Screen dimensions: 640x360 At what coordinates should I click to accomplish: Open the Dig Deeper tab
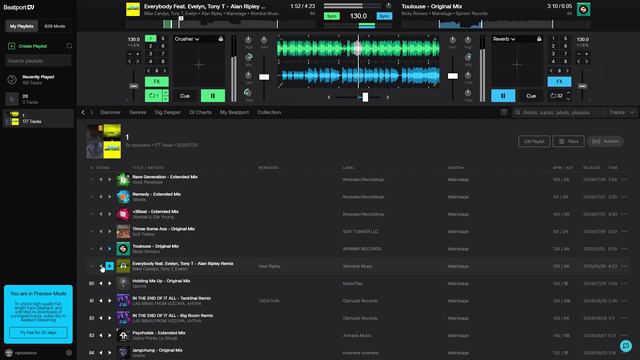167,112
